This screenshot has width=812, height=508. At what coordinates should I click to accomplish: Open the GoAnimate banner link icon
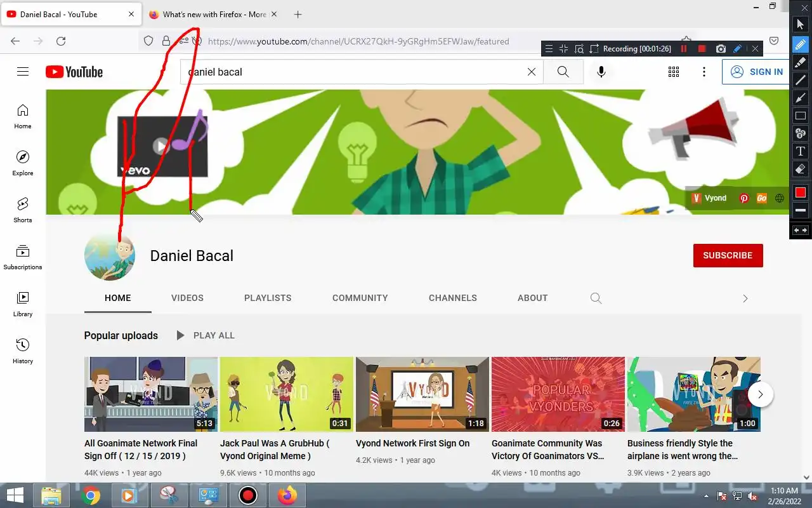point(762,198)
